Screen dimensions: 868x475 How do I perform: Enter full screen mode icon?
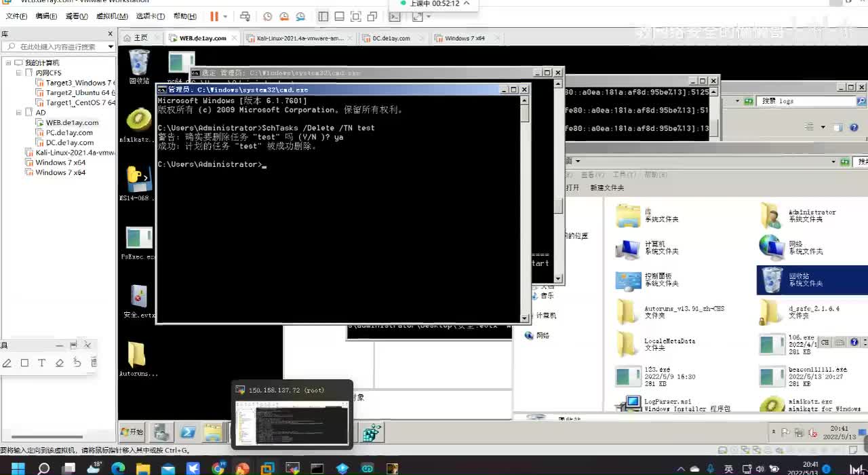[355, 16]
